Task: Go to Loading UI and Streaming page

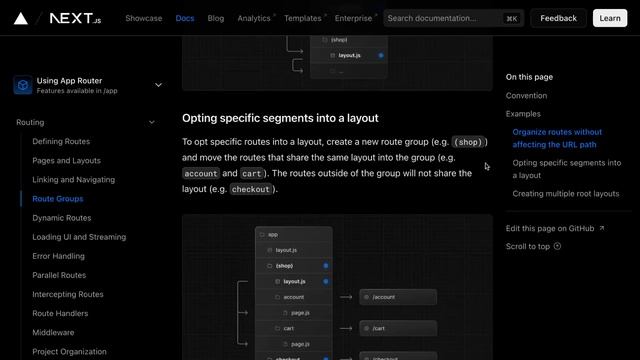Action: 79,237
